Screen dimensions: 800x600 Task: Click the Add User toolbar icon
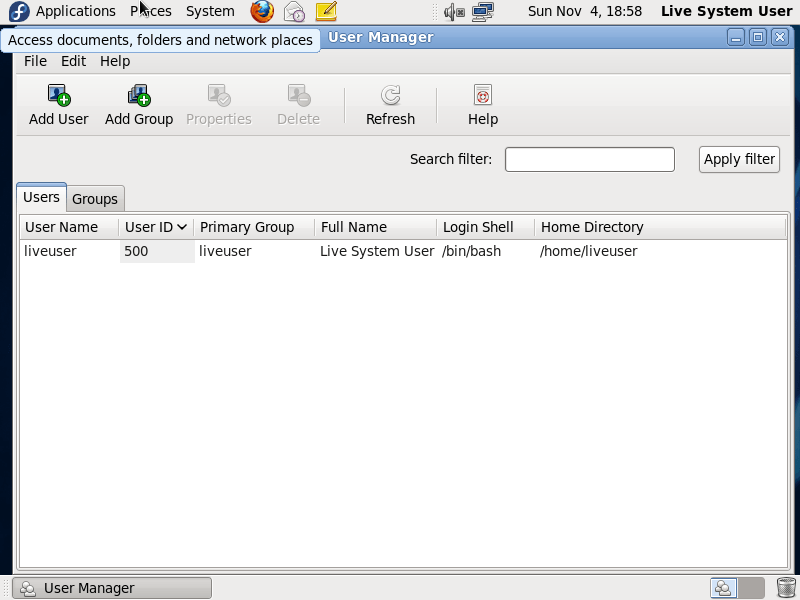(x=59, y=95)
